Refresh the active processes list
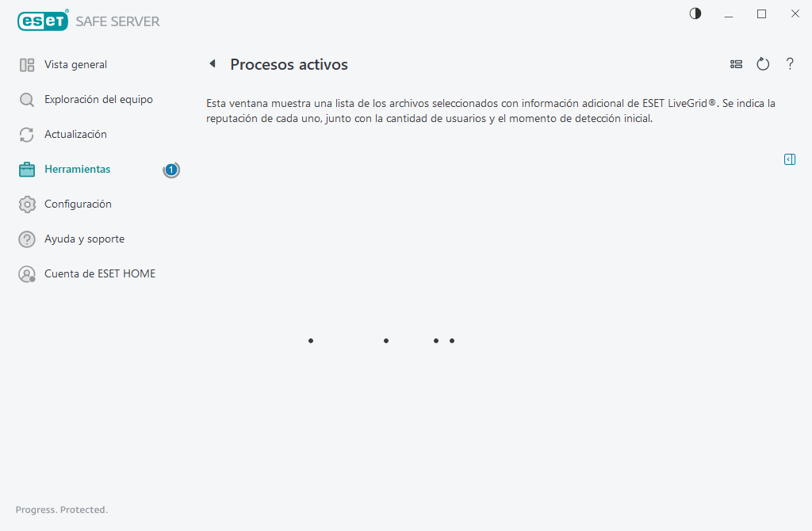The height and width of the screenshot is (531, 812). [x=763, y=64]
